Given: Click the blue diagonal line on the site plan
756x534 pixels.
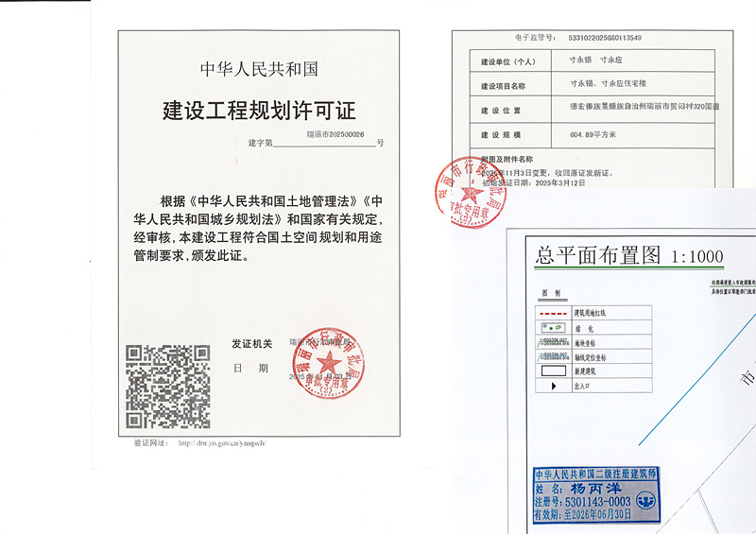Looking at the screenshot, I should [x=697, y=379].
